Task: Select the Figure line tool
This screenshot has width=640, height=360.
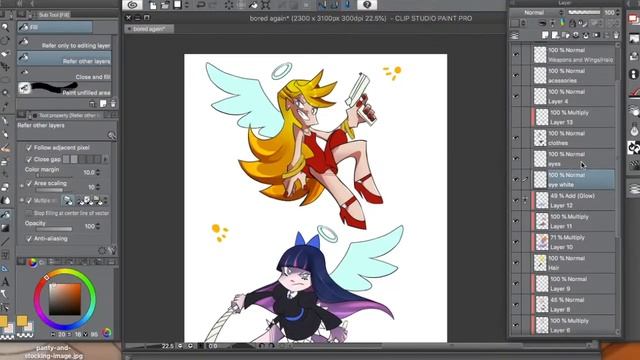Action: [5, 241]
